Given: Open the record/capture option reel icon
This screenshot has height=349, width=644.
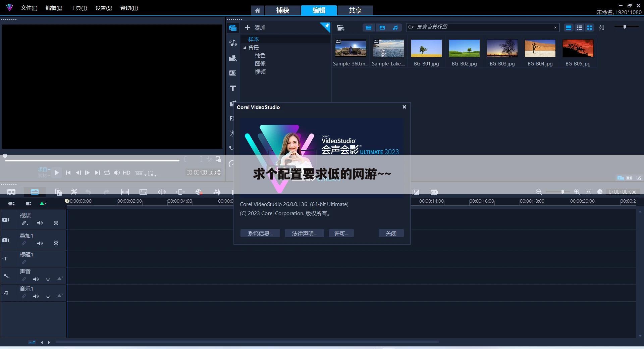Looking at the screenshot, I should [199, 192].
